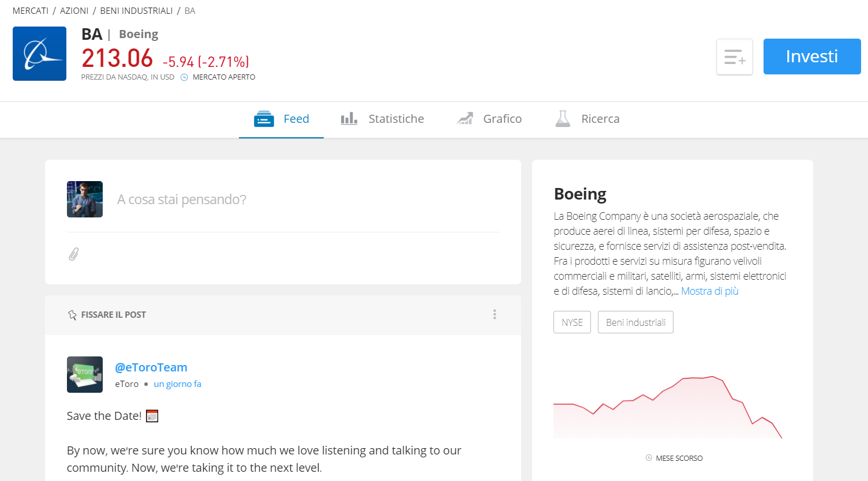Click the Grafico chart icon
Viewport: 868px width, 481px height.
coord(465,119)
